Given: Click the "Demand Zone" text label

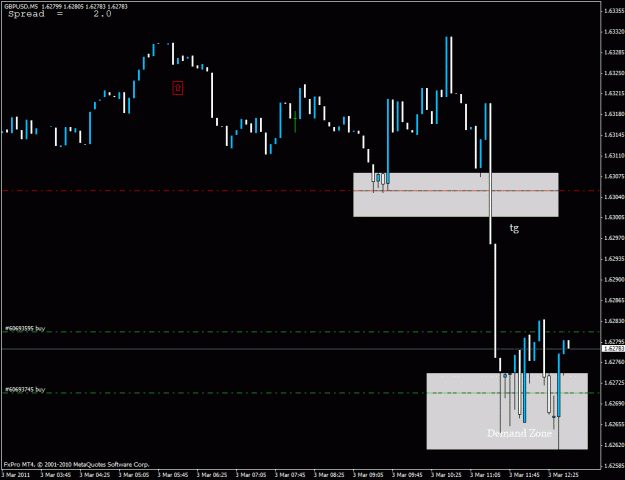Looking at the screenshot, I should click(519, 433).
